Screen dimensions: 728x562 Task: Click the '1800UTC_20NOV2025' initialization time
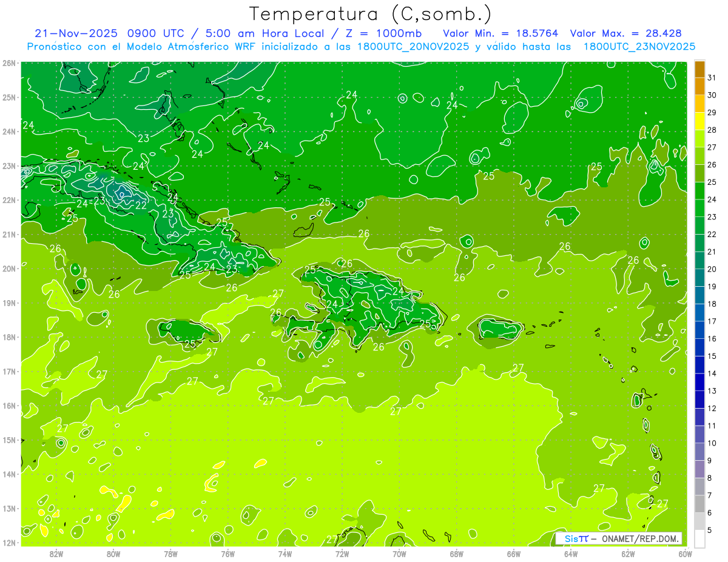click(x=414, y=47)
